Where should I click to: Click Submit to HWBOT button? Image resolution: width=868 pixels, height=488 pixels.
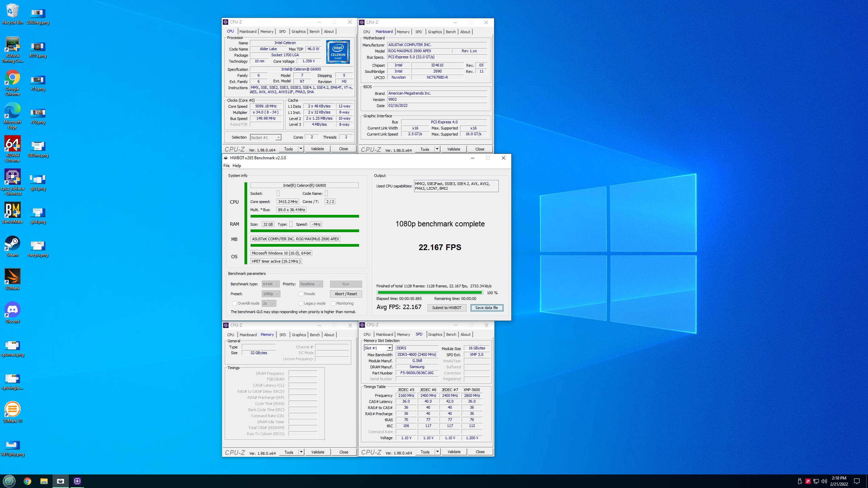(447, 308)
